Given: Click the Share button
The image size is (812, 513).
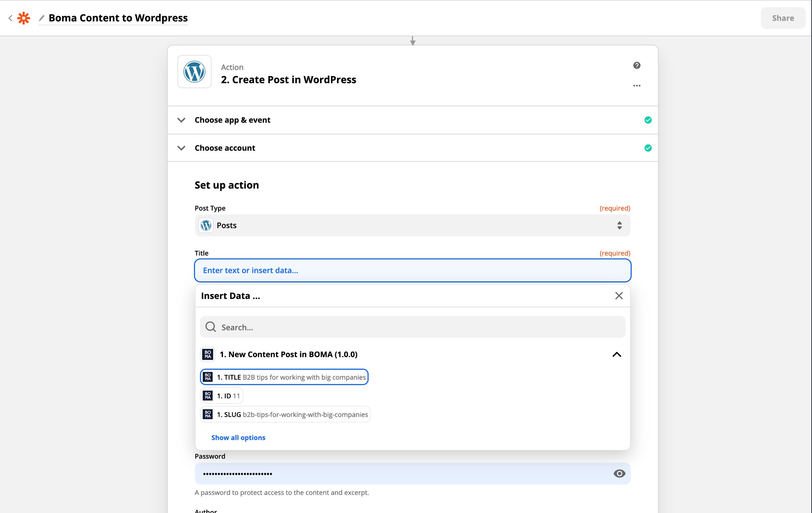Looking at the screenshot, I should [783, 18].
